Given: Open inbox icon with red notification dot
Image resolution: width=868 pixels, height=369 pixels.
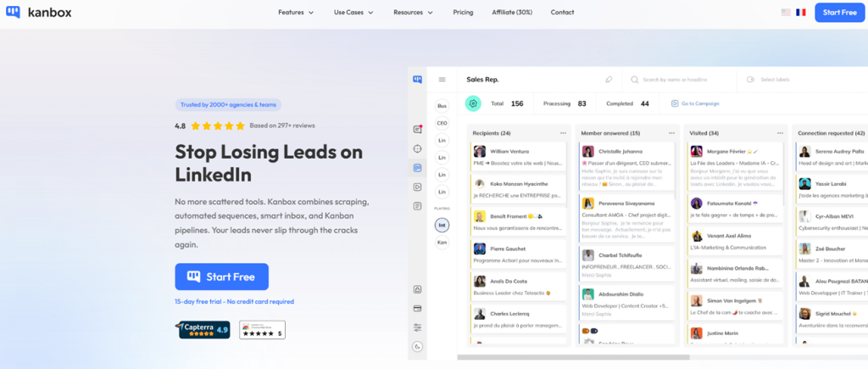Looking at the screenshot, I should (x=417, y=129).
